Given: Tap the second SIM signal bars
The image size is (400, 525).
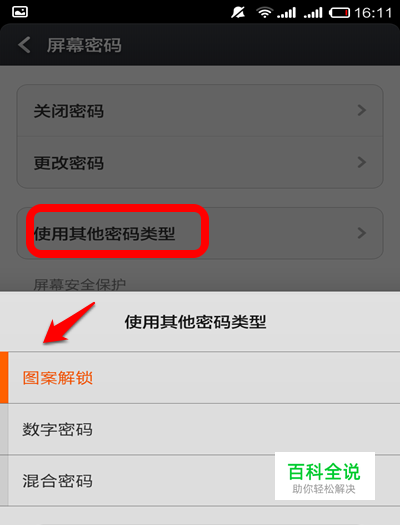Looking at the screenshot, I should tap(313, 13).
